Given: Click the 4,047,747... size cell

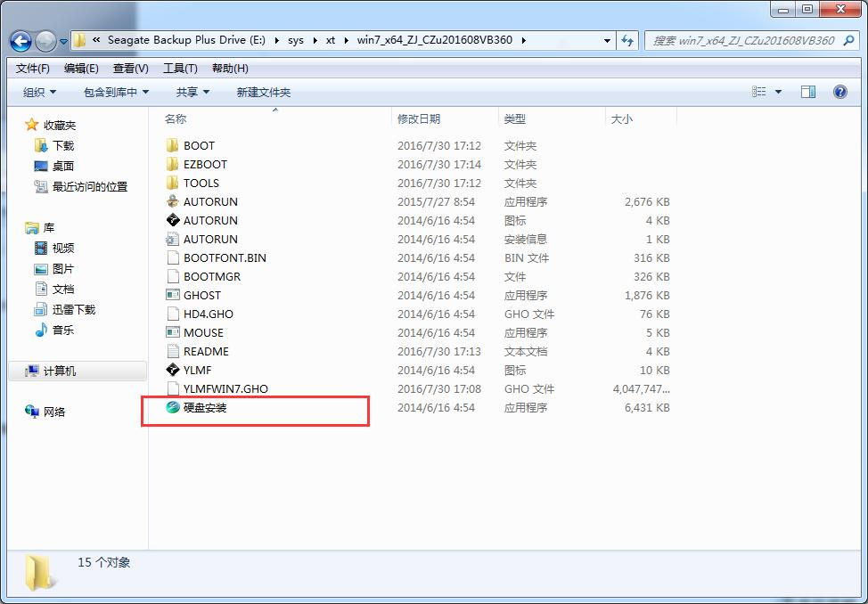Looking at the screenshot, I should tap(641, 388).
